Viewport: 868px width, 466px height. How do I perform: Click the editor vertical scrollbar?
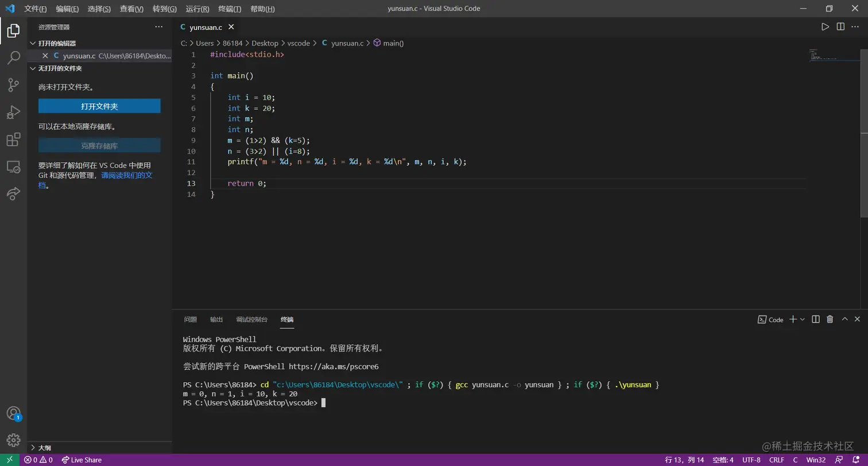click(x=864, y=133)
